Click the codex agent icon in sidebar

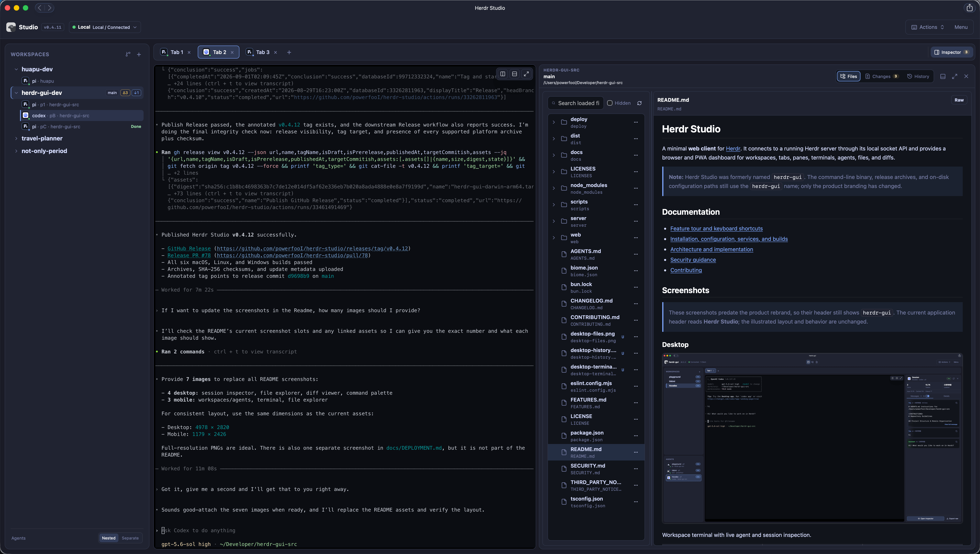[26, 115]
